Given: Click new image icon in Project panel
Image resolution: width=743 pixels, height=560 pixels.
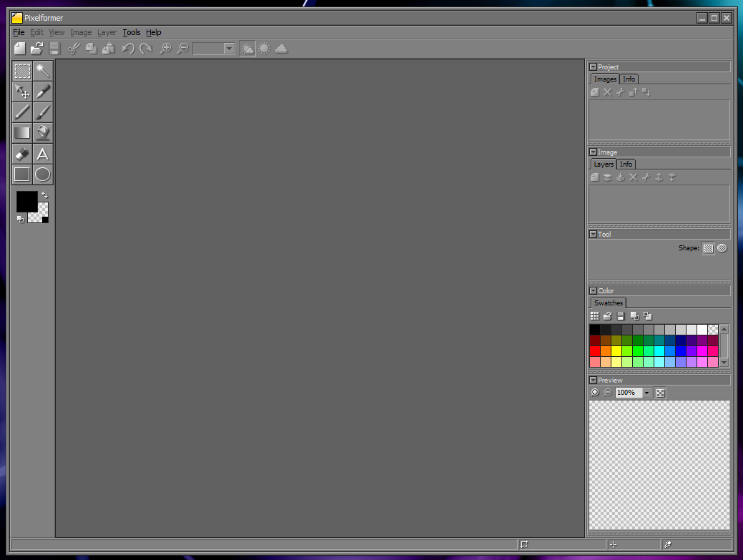Looking at the screenshot, I should coord(595,92).
